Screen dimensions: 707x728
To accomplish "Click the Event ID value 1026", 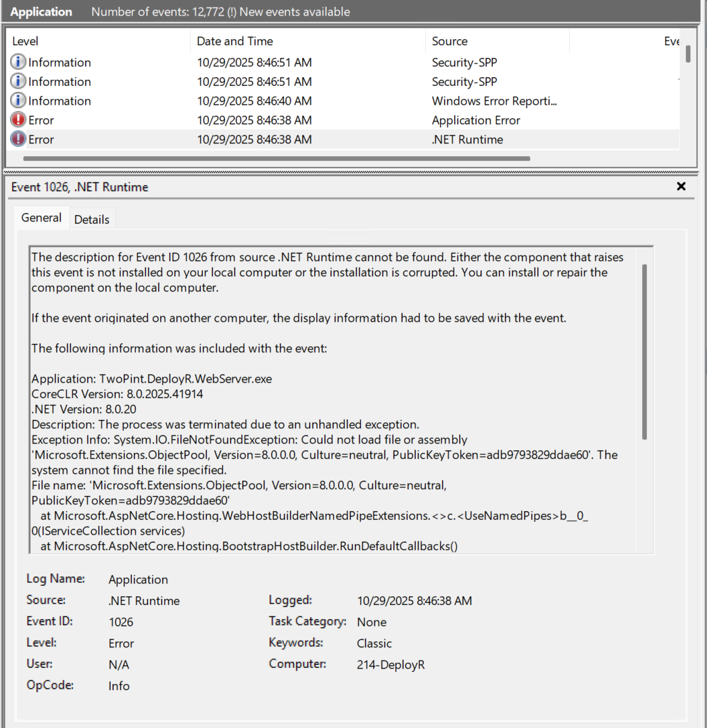I will (121, 622).
